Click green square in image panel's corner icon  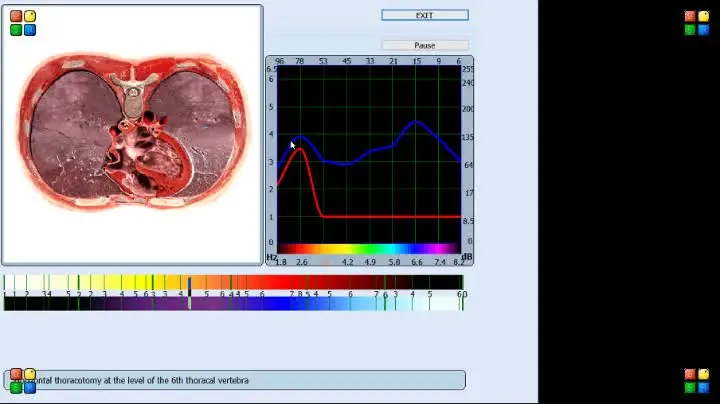click(16, 30)
